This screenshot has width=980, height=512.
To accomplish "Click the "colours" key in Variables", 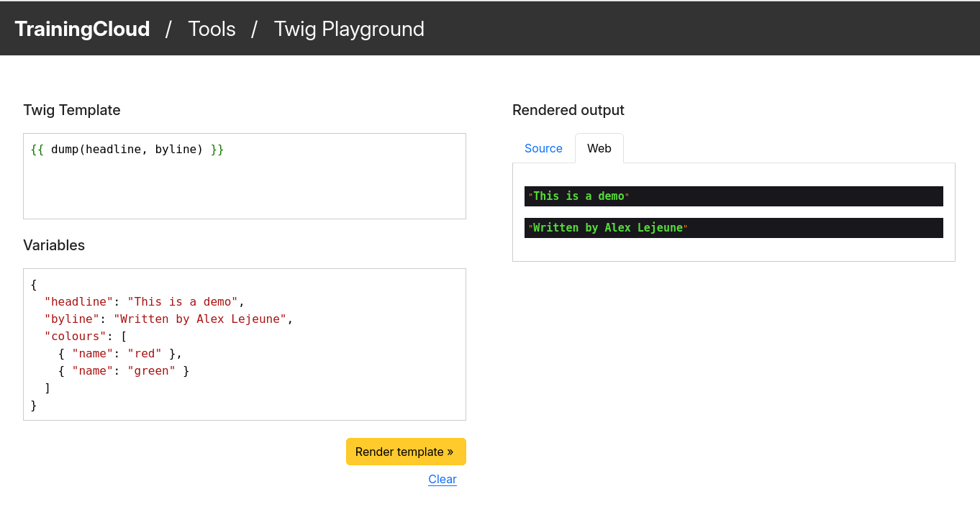I will click(76, 337).
